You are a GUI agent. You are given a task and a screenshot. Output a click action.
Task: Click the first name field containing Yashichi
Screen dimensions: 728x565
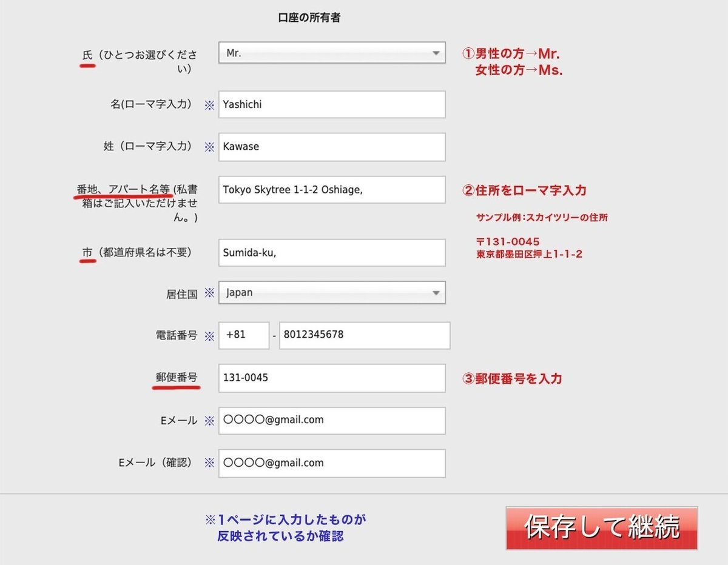332,104
